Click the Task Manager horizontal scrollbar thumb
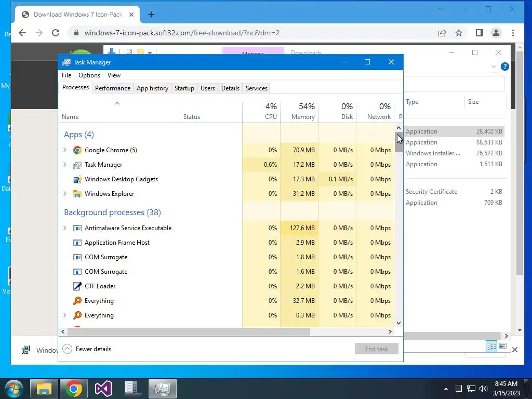The width and height of the screenshot is (532, 399). point(189,331)
